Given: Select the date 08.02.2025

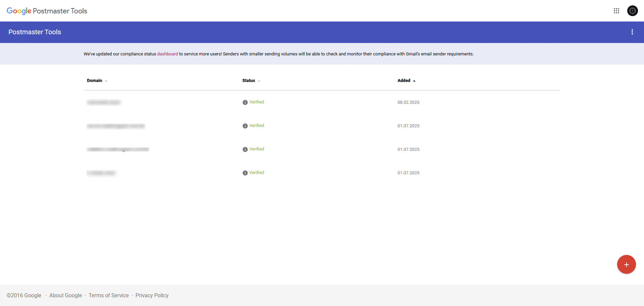Looking at the screenshot, I should (x=409, y=102).
